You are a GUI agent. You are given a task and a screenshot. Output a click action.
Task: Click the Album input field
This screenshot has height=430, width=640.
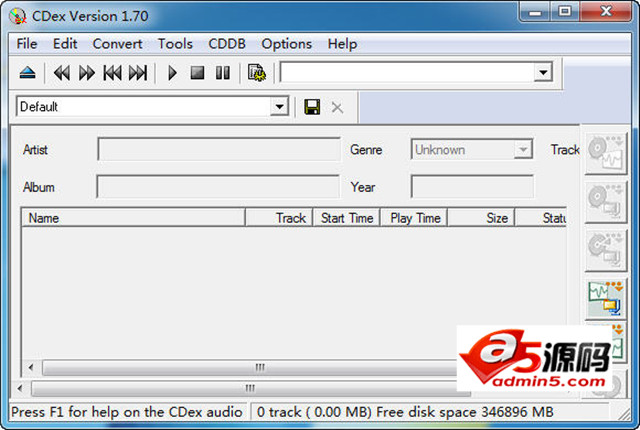pos(218,187)
